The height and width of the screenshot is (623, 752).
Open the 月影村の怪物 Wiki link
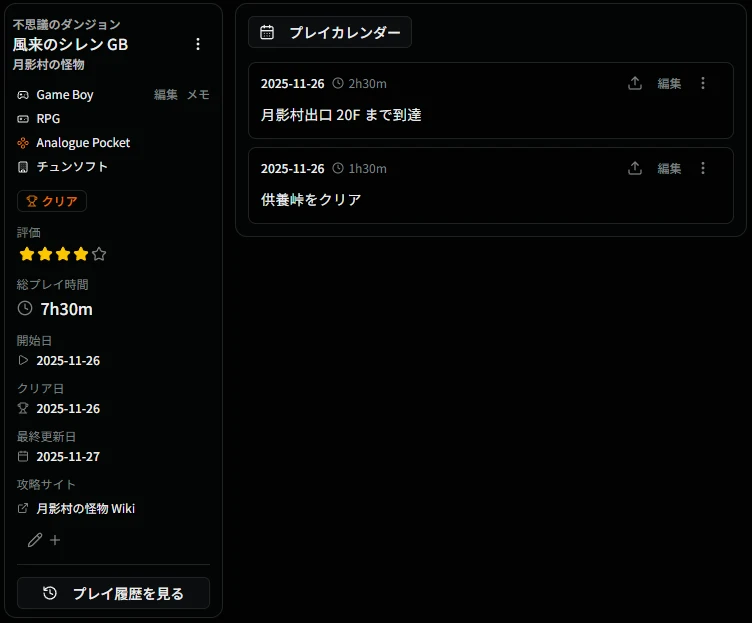point(86,508)
